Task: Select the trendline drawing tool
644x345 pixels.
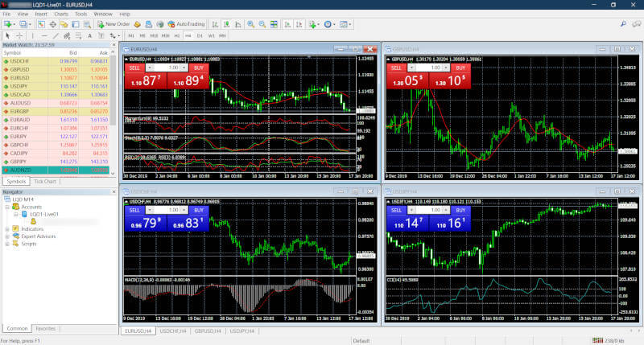Action: tap(55, 36)
